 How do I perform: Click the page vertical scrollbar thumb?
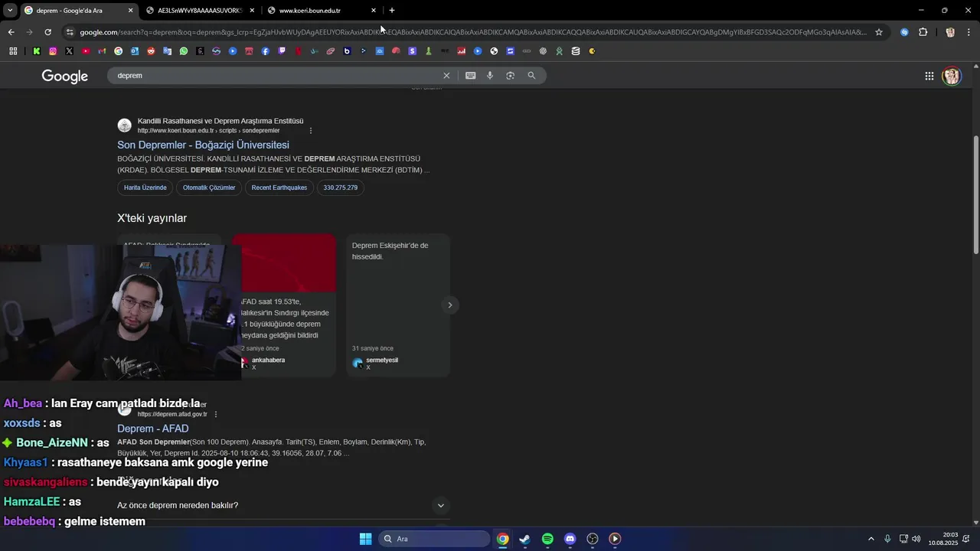coord(975,196)
